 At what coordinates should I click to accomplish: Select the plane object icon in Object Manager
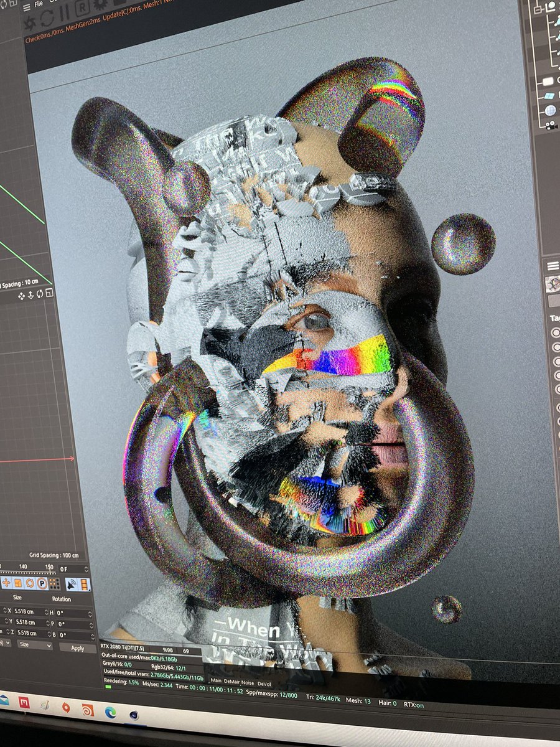(550, 96)
